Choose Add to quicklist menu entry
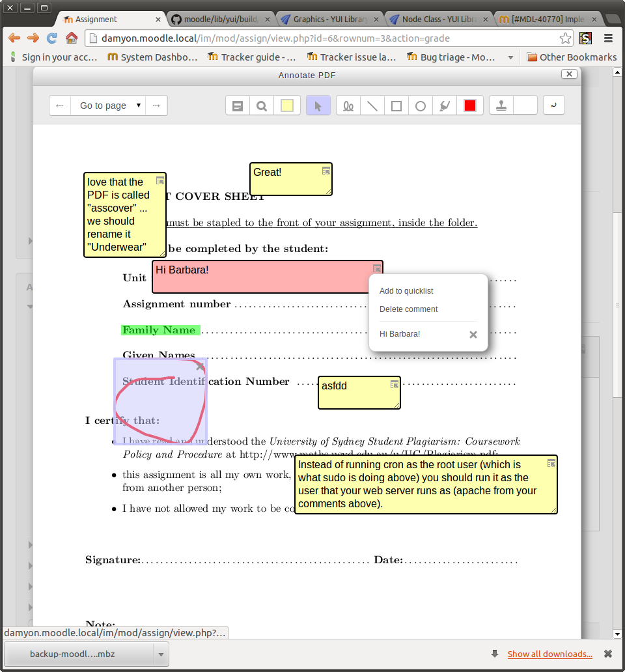This screenshot has height=672, width=625. (x=406, y=291)
